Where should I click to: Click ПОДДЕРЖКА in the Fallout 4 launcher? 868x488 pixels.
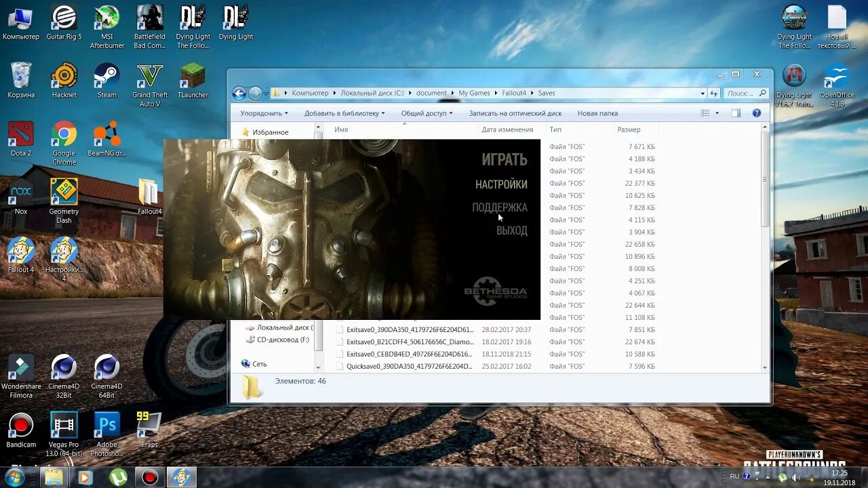[x=500, y=207]
